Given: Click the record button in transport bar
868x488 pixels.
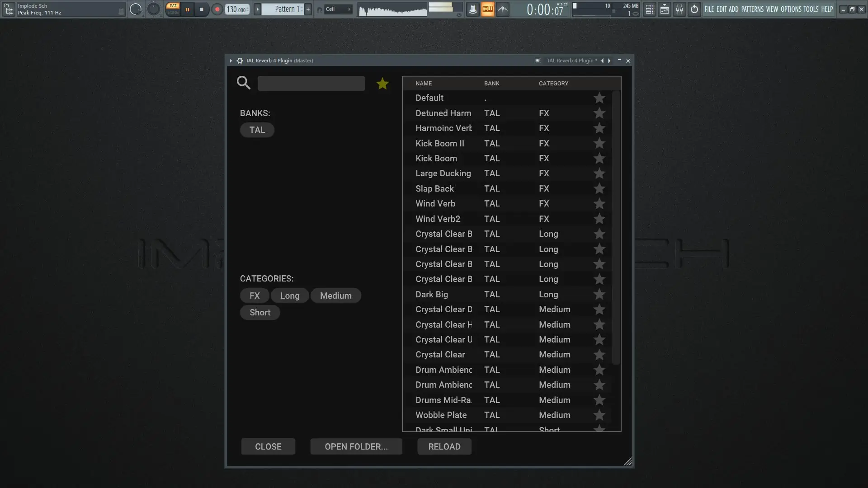Looking at the screenshot, I should tap(217, 9).
